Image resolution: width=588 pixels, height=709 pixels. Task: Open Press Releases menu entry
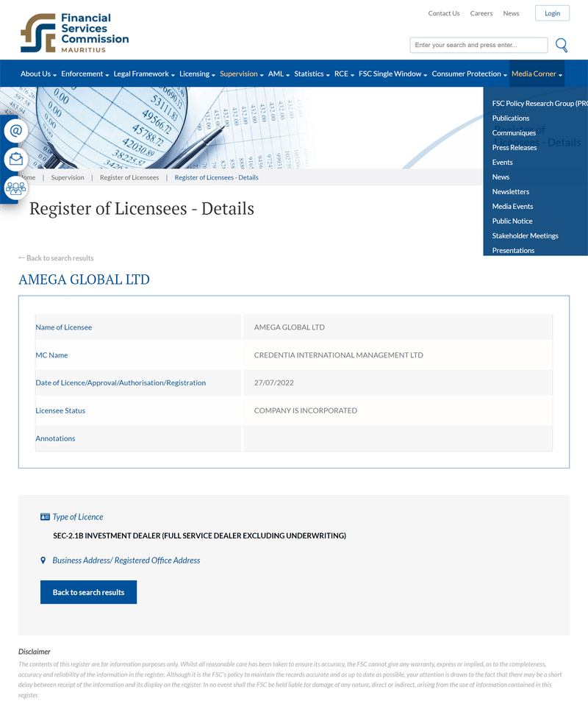514,147
